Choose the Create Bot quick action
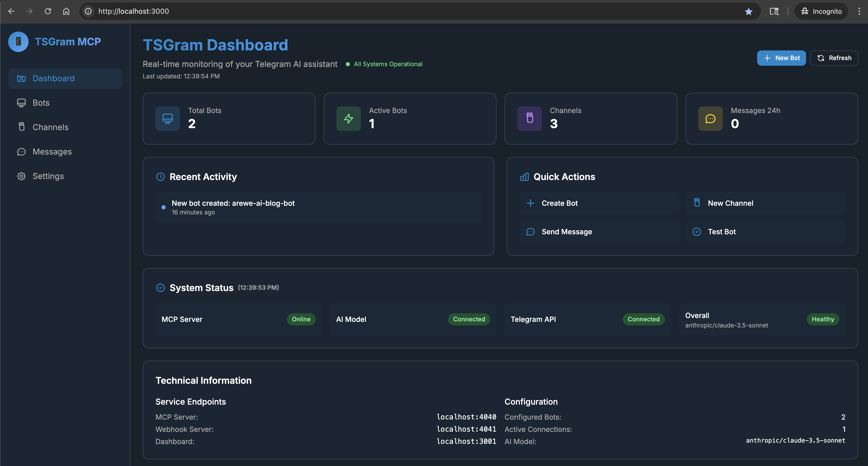The image size is (868, 466). point(559,203)
